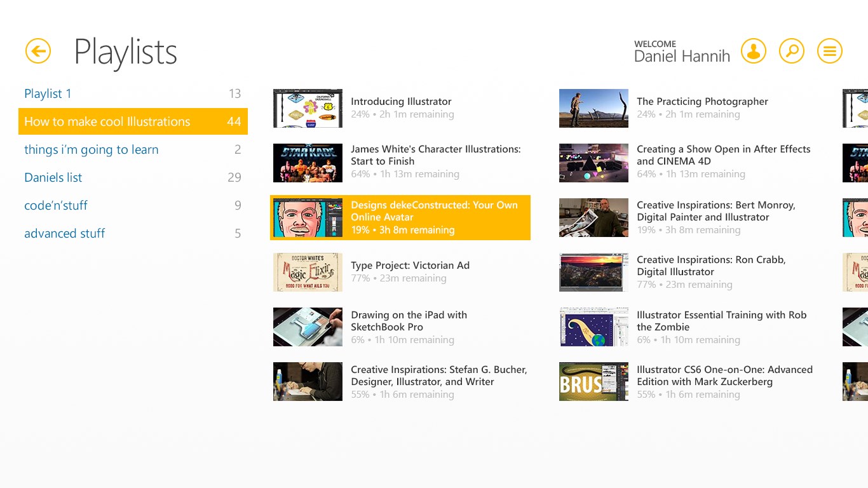Click the Introducing Illustrator course thumbnail
Image resolution: width=868 pixels, height=488 pixels.
pos(308,108)
